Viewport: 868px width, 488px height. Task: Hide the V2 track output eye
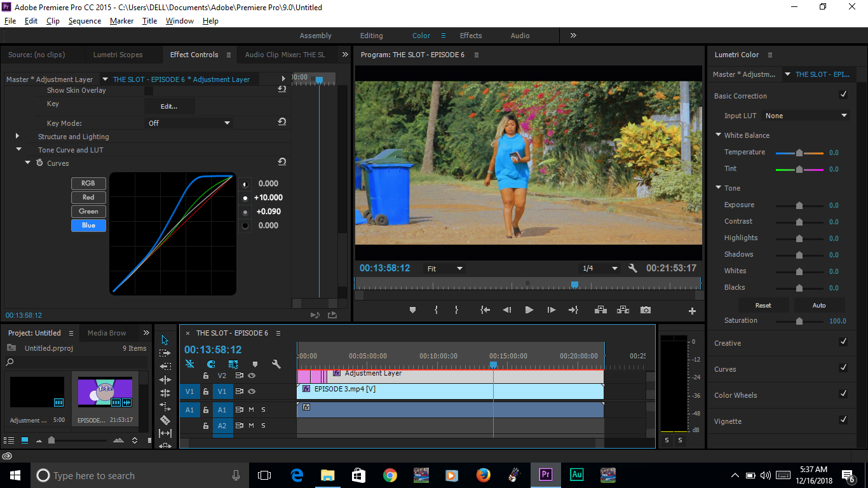click(x=252, y=376)
